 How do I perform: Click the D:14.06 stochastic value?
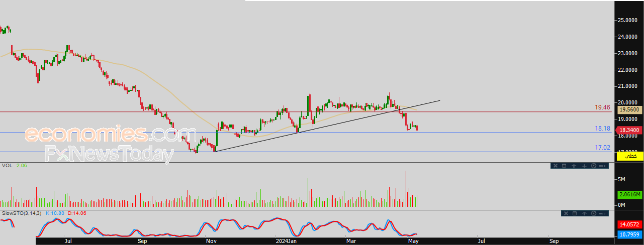tap(76, 213)
